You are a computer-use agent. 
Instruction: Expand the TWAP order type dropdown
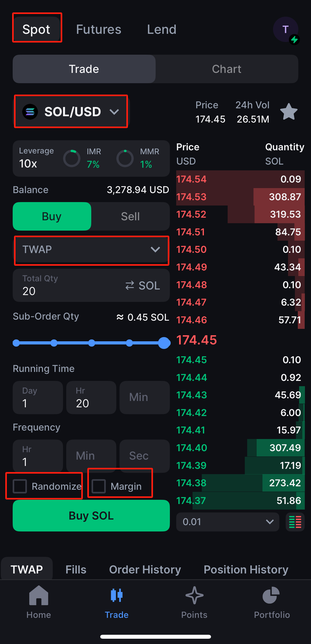[x=91, y=250]
